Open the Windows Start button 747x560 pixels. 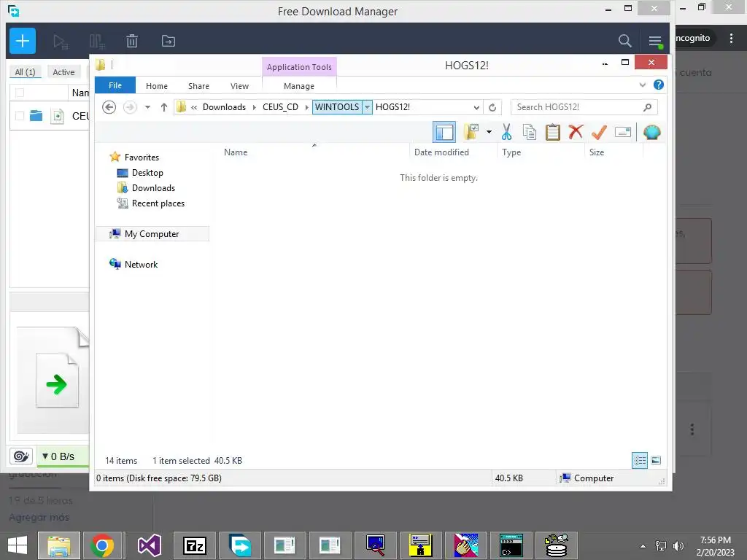click(18, 545)
